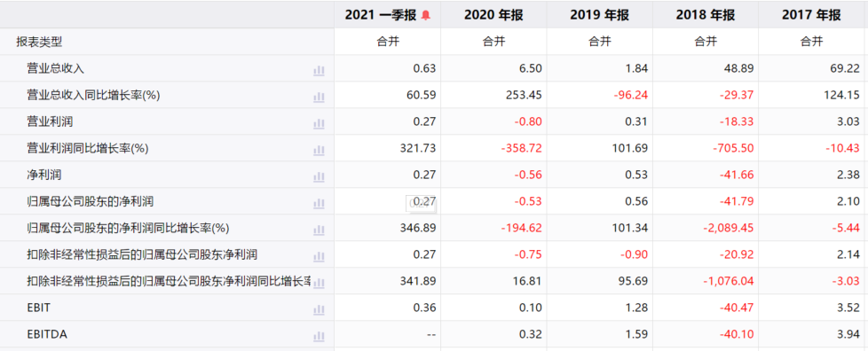This screenshot has height=351, width=868.
Task: Click the red bell icon beside 2021 一季报
Action: (425, 15)
